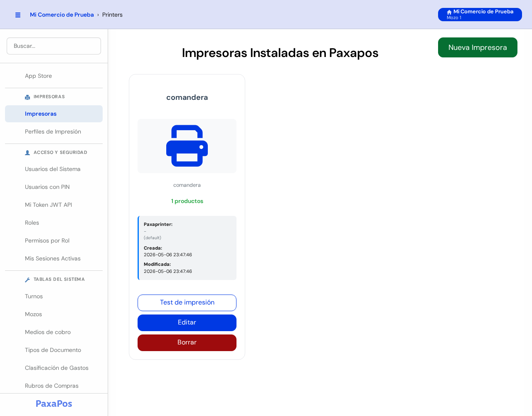Screen dimensions: 532x416
Task: Click the Paxaprinter label
Action: pos(158,224)
